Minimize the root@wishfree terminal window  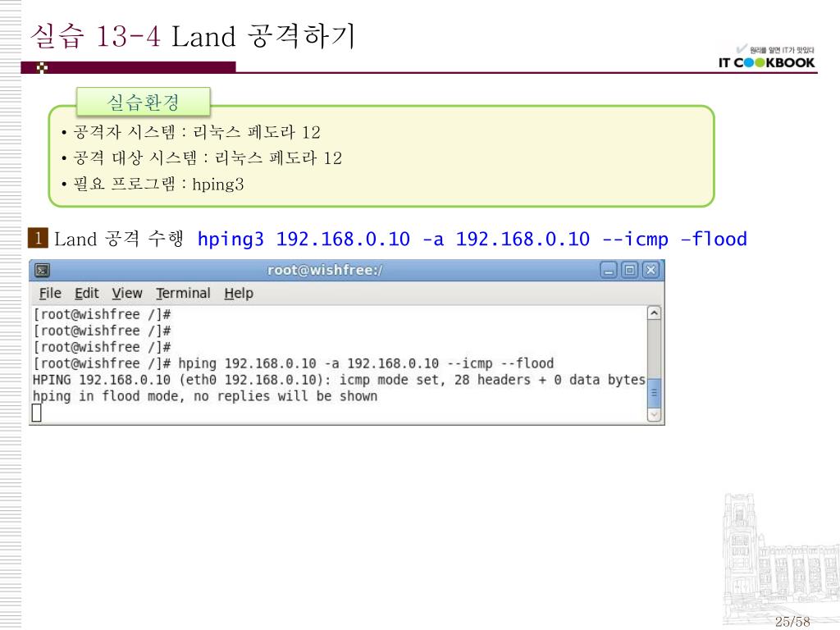coord(608,269)
